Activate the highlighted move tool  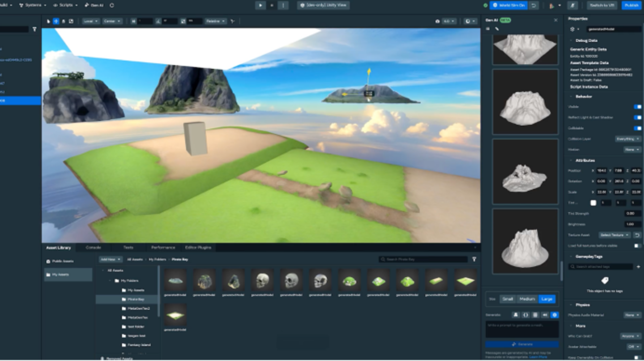pos(56,21)
